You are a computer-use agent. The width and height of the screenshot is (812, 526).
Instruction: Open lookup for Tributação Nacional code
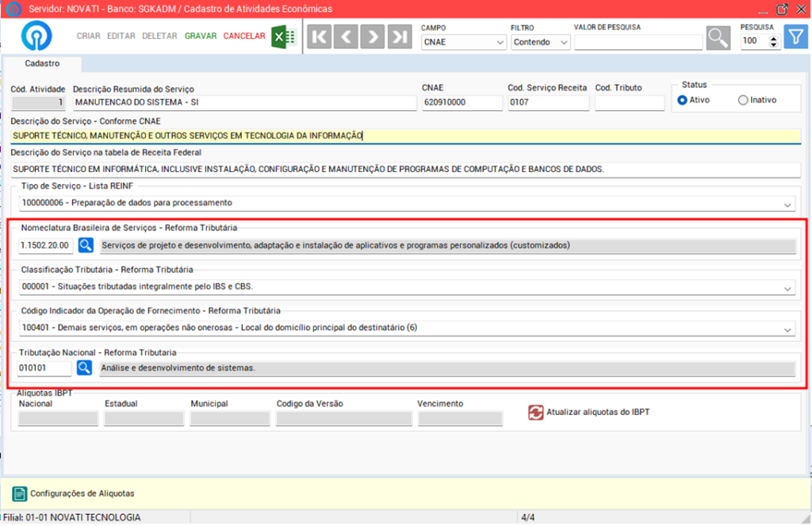[84, 368]
